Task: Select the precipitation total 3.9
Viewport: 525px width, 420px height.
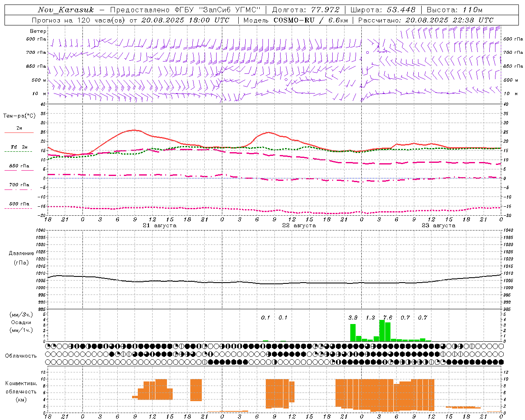Action: point(353,317)
